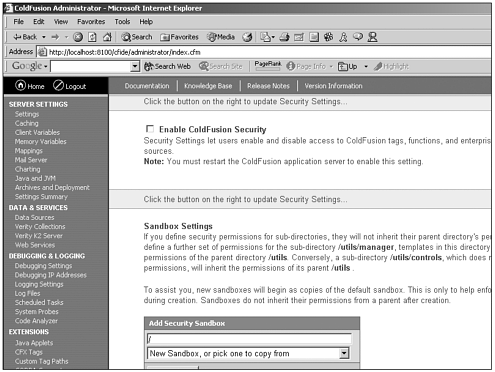495x372 pixels.
Task: Open Client Variables in sidebar
Action: 37,132
